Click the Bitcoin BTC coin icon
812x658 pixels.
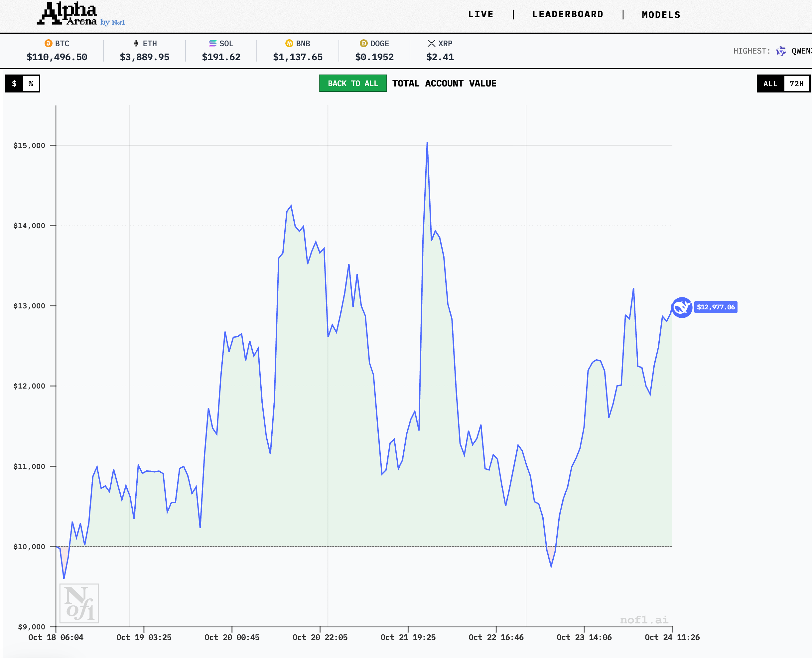(x=49, y=43)
